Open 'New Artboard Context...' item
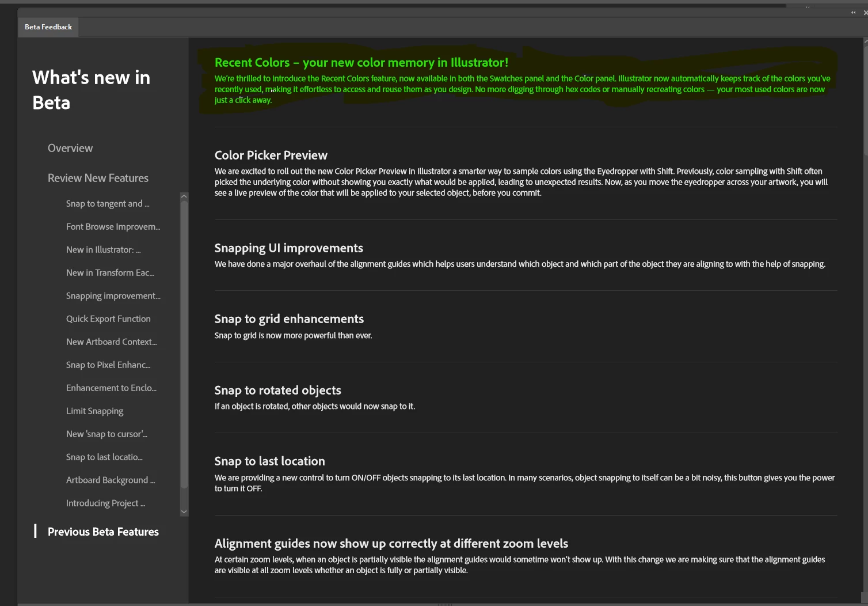 point(111,342)
